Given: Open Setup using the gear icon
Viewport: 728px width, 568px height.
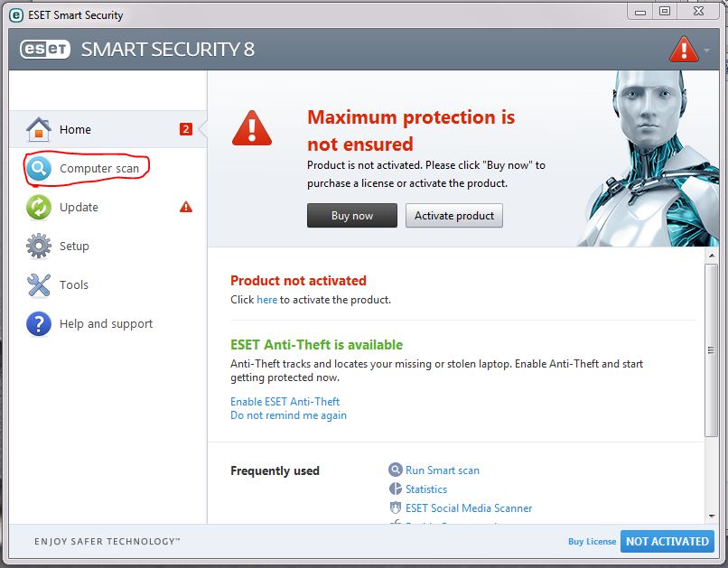Looking at the screenshot, I should [x=39, y=246].
